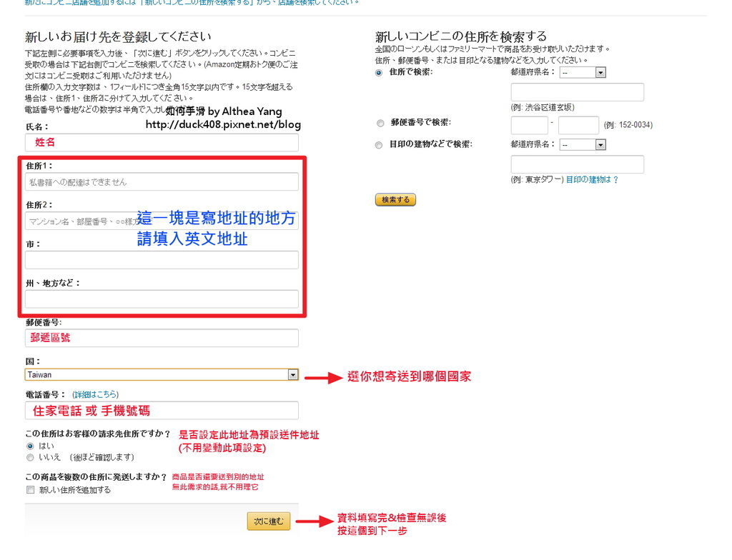Open the 国 country dropdown showing Taiwan

[162, 374]
